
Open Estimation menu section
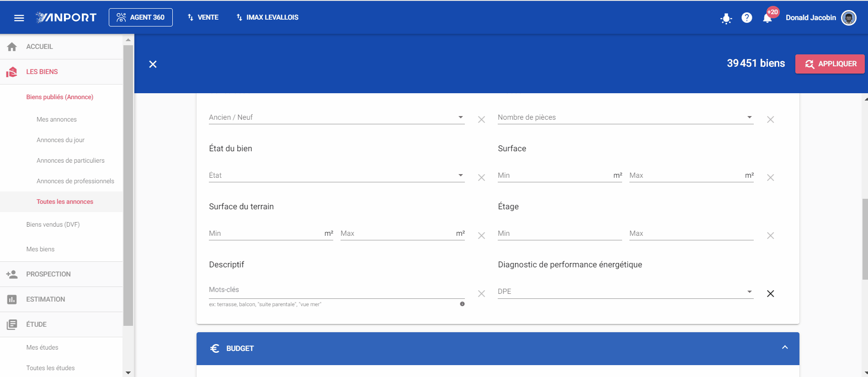(x=61, y=299)
